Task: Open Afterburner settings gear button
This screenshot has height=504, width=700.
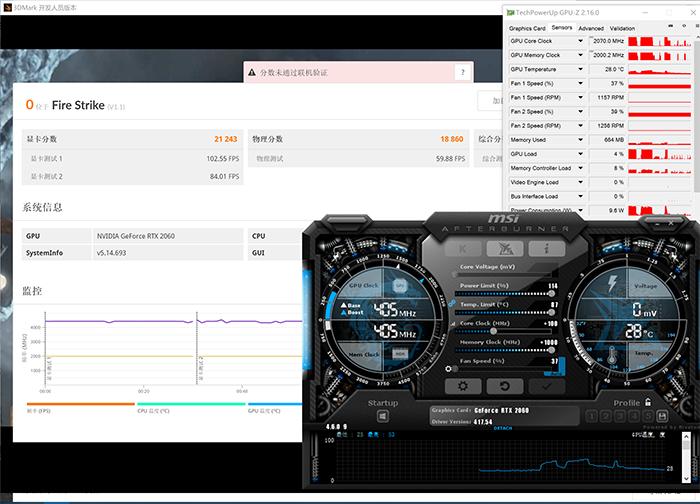Action: pyautogui.click(x=463, y=386)
